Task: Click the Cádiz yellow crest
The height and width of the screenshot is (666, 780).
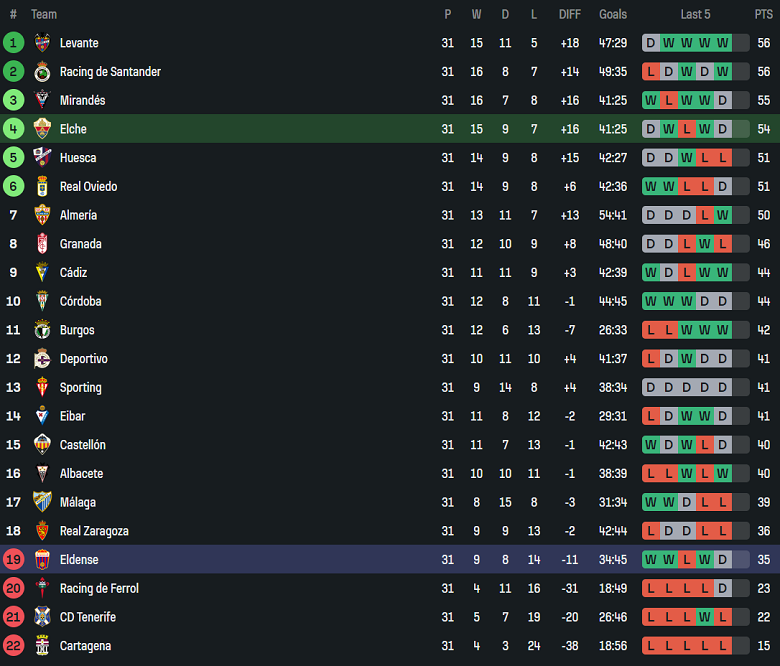Action: (x=42, y=273)
